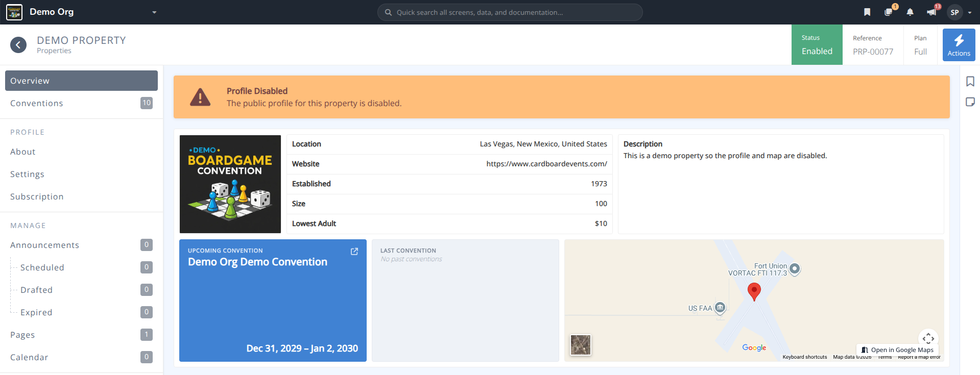Toggle the map camera controls button
The image size is (980, 375).
click(x=928, y=338)
